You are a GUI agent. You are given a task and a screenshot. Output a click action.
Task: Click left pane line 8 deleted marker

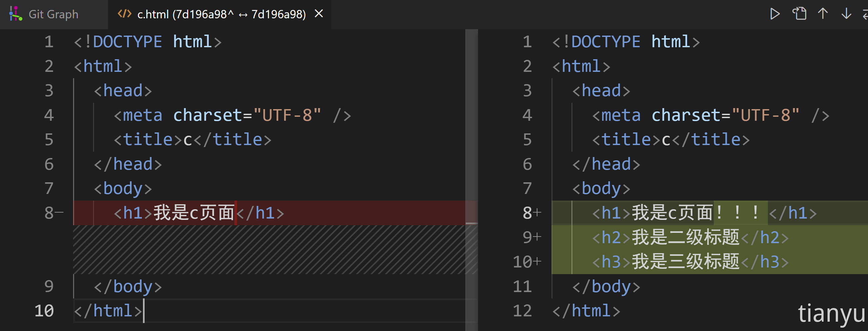pyautogui.click(x=59, y=213)
